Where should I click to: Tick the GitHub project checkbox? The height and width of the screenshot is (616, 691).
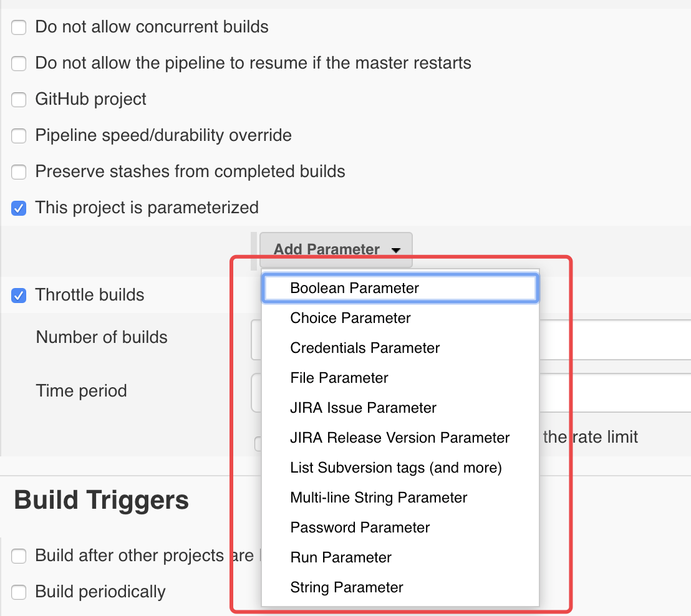point(19,100)
